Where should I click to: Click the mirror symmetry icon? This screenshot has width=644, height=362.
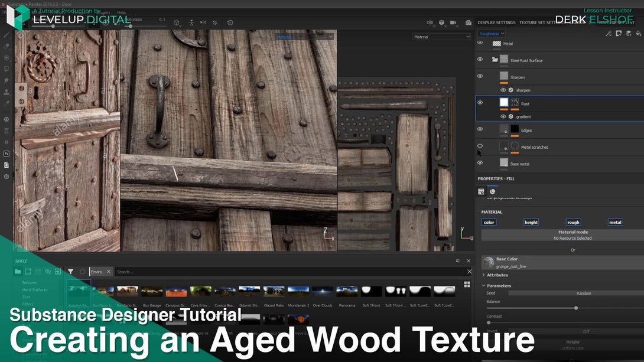point(203,22)
